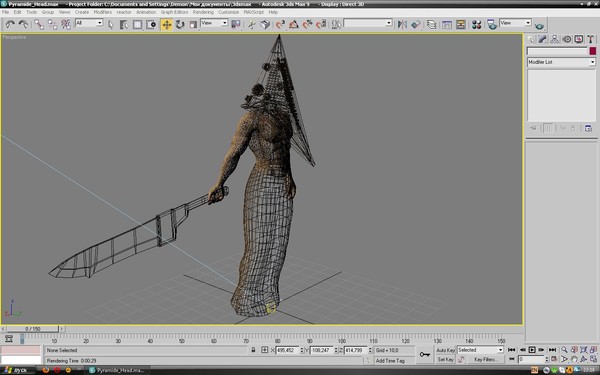The image size is (600, 375).
Task: Open the File menu
Action: point(5,12)
